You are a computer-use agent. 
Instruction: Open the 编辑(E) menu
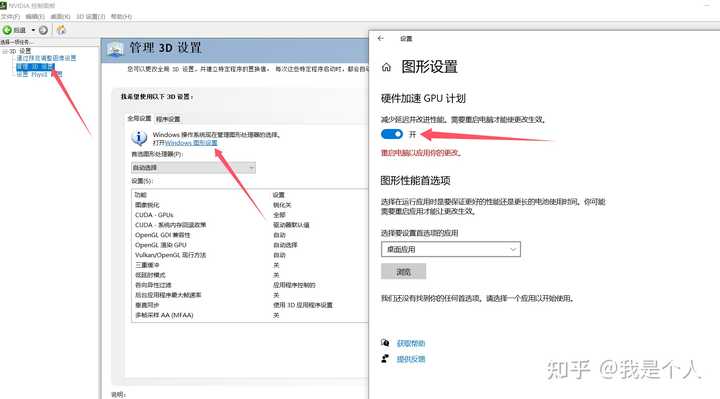click(x=35, y=17)
